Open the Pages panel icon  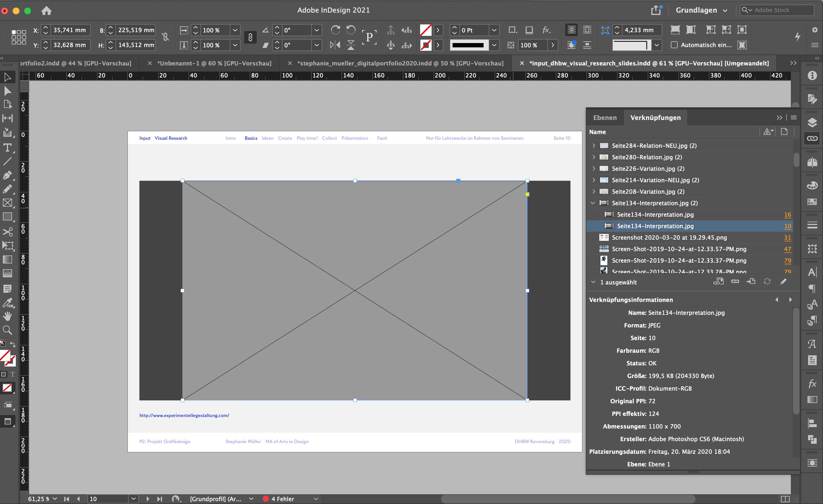click(812, 162)
